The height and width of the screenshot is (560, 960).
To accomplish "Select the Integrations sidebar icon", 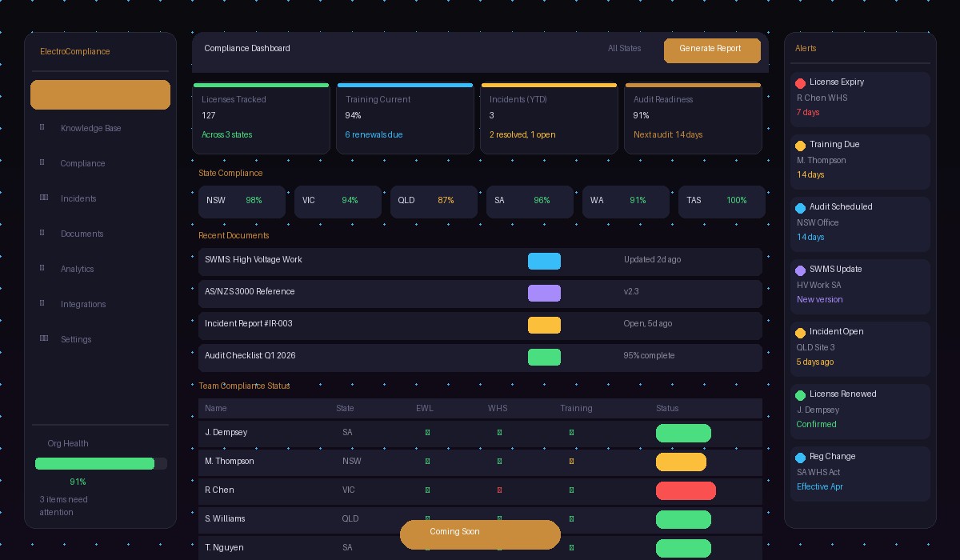I will [42, 304].
